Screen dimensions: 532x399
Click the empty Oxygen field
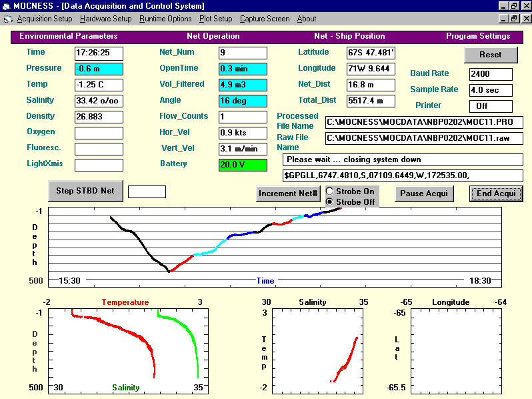tap(99, 133)
